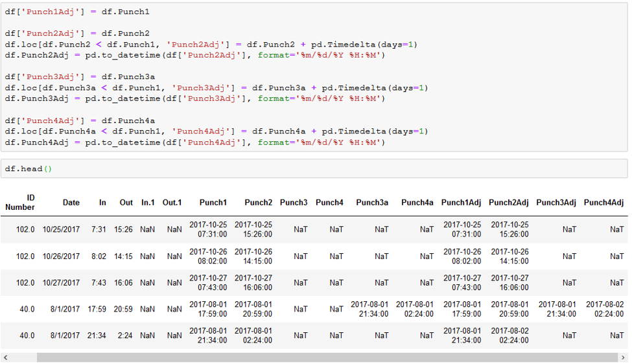Click the 2017-08-02 02:24:00 Punch4Adj cell

click(605, 309)
